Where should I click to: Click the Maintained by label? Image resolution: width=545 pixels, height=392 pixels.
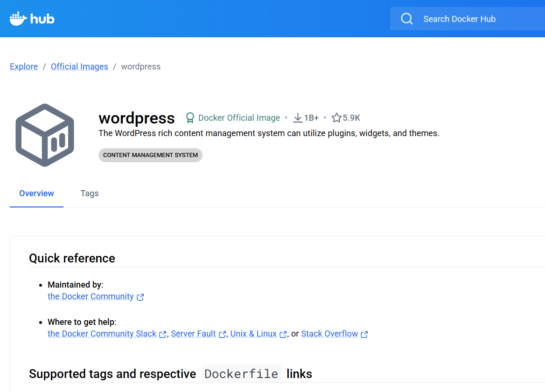(76, 285)
